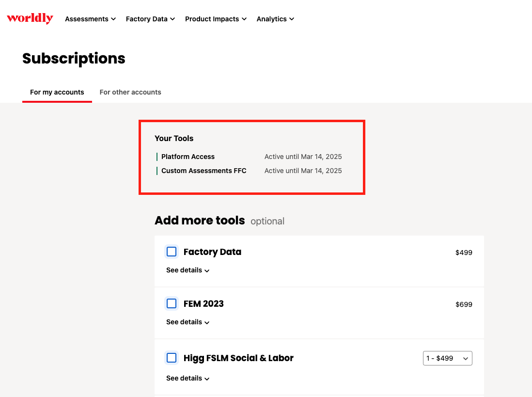
Task: Click the Higg FSLM Social & Labor title
Action: point(238,358)
